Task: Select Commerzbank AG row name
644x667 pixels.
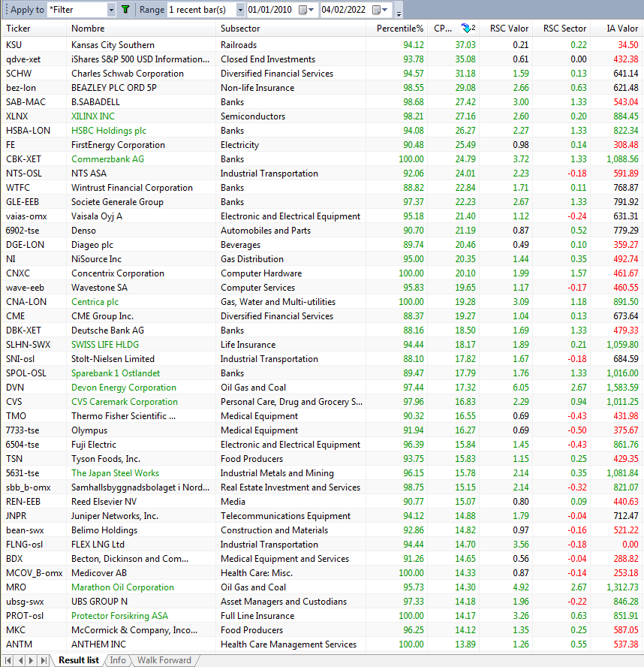Action: pyautogui.click(x=107, y=159)
